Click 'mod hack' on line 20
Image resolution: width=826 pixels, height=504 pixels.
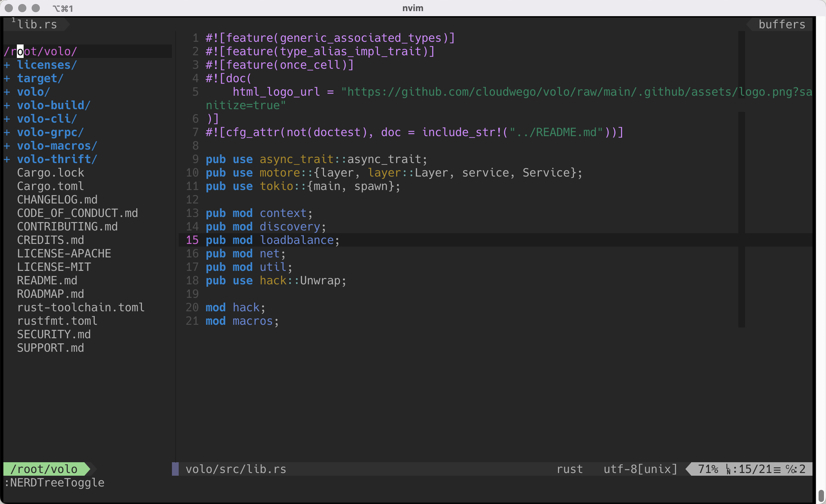coord(233,307)
